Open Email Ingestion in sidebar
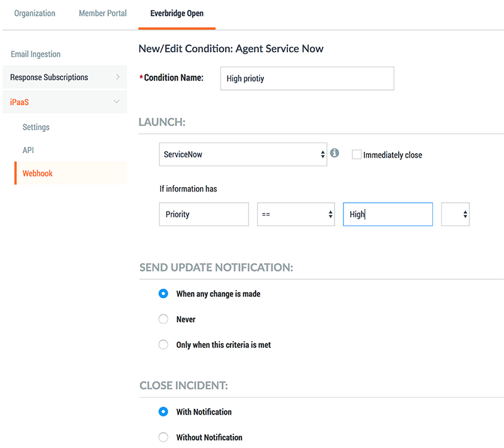 36,54
